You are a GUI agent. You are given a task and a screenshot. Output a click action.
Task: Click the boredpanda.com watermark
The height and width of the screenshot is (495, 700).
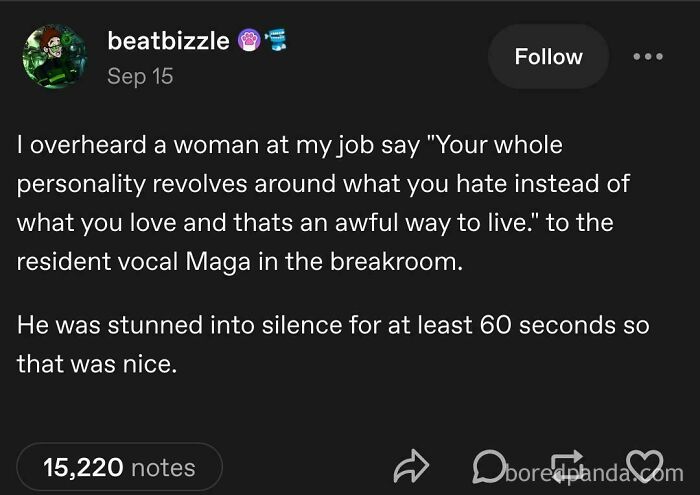click(592, 471)
